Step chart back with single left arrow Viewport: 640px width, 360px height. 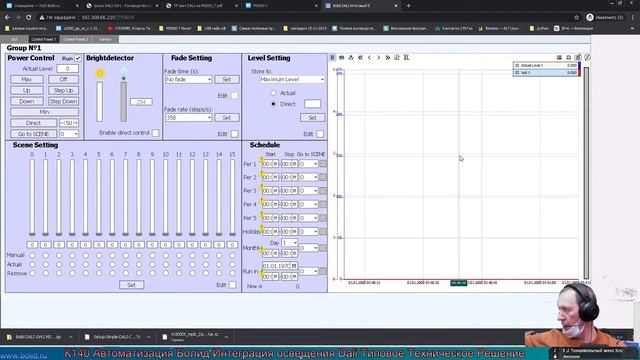[x=369, y=58]
